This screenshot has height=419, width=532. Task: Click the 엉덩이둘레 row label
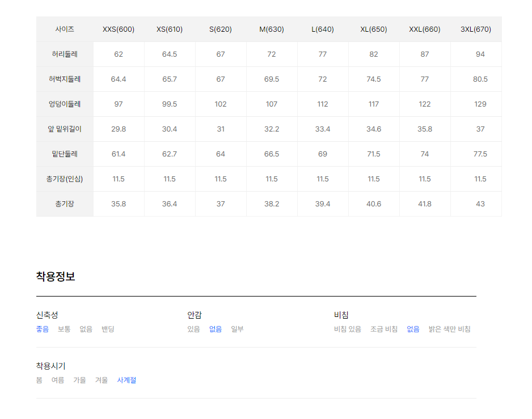click(65, 104)
